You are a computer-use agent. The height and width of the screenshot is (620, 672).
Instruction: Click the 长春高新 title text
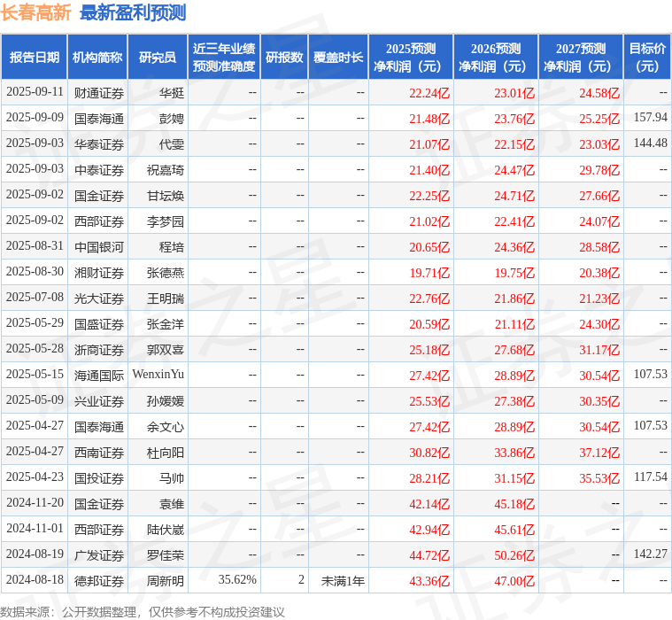click(35, 12)
